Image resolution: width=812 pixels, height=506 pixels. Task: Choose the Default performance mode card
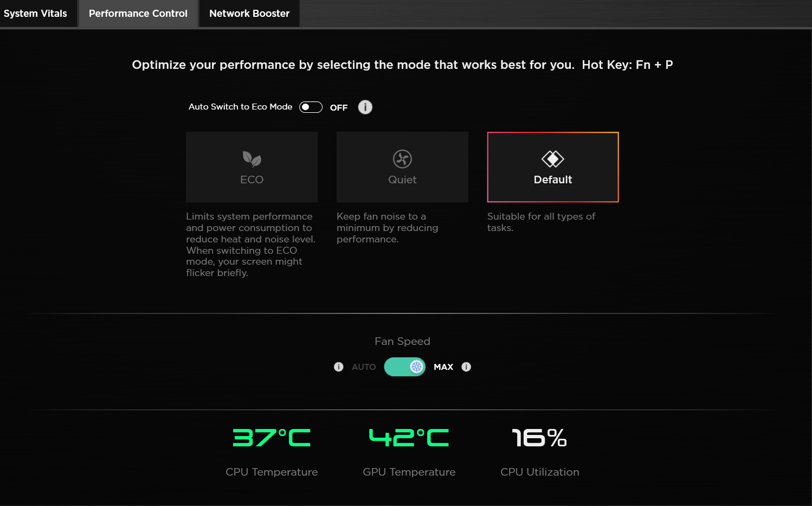click(x=553, y=167)
